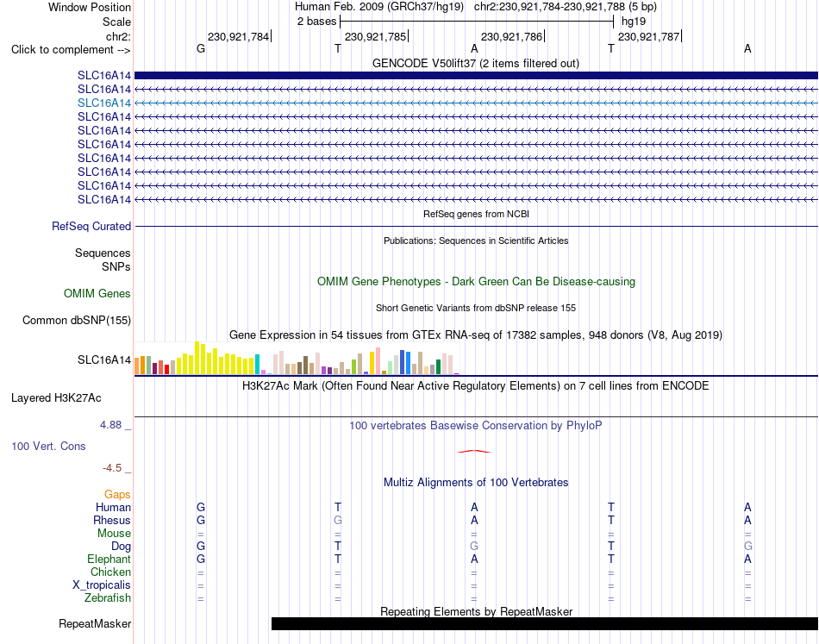
Task: Click the '100 Vert. Cons' label
Action: [x=48, y=446]
